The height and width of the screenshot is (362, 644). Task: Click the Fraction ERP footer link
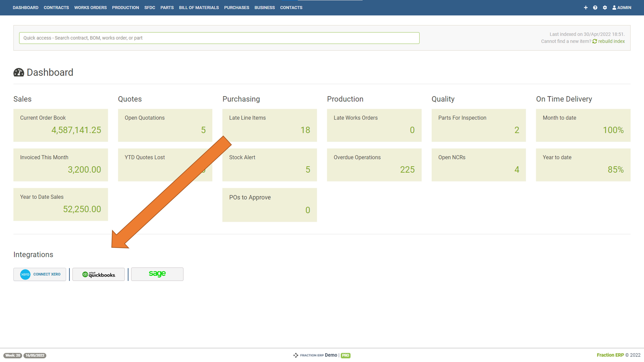610,355
